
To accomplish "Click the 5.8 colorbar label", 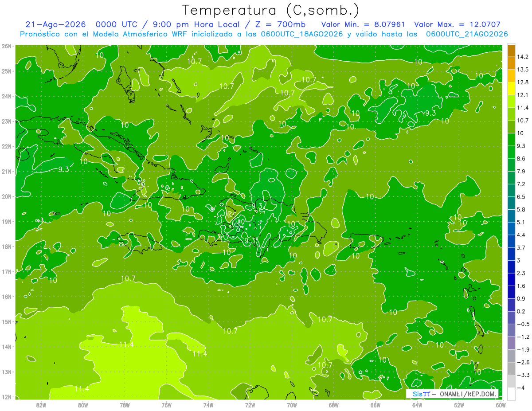I will (x=521, y=209).
